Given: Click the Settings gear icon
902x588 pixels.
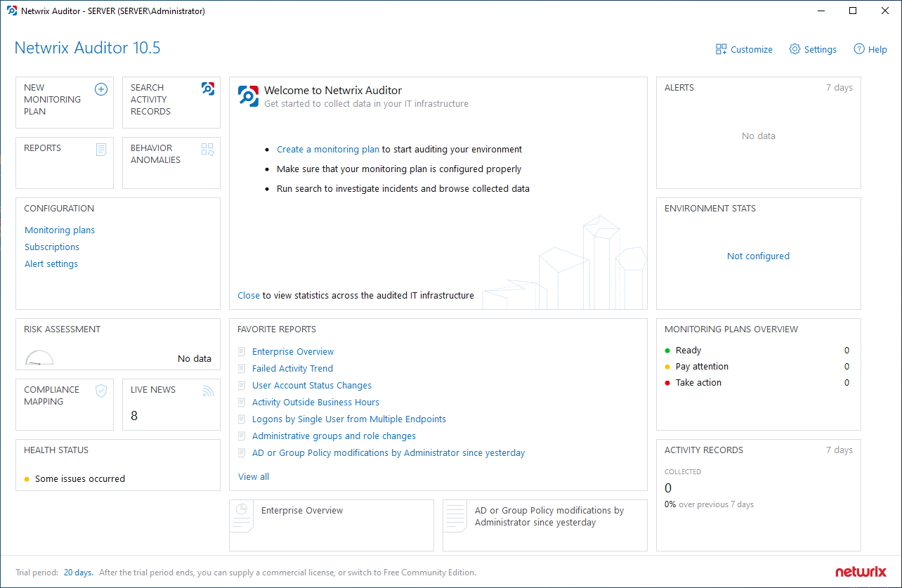Looking at the screenshot, I should pyautogui.click(x=795, y=49).
